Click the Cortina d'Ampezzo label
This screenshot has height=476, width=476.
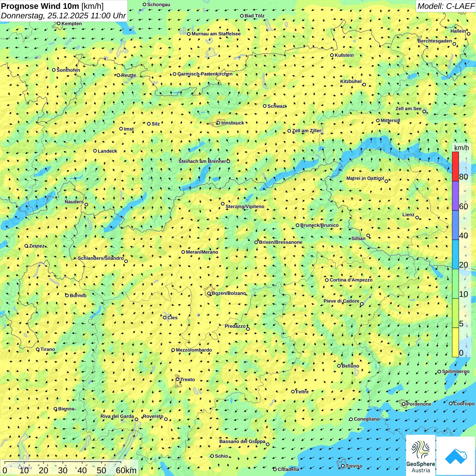(351, 280)
